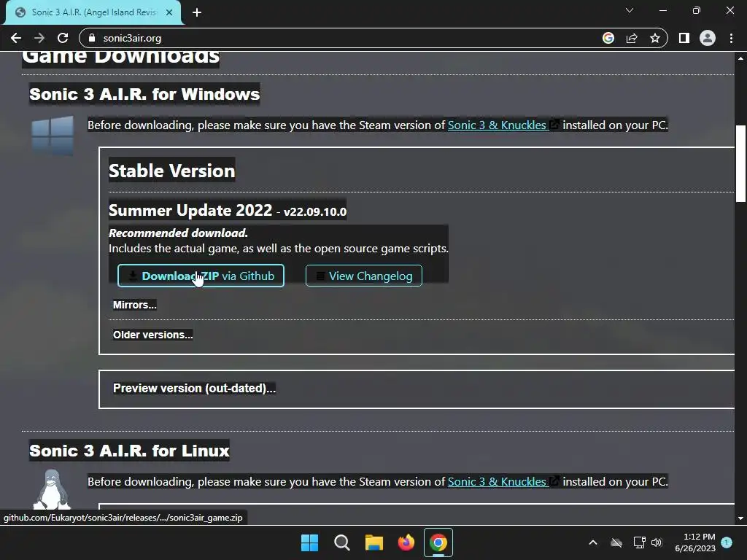
Task: Open the browser side panel
Action: pos(684,38)
